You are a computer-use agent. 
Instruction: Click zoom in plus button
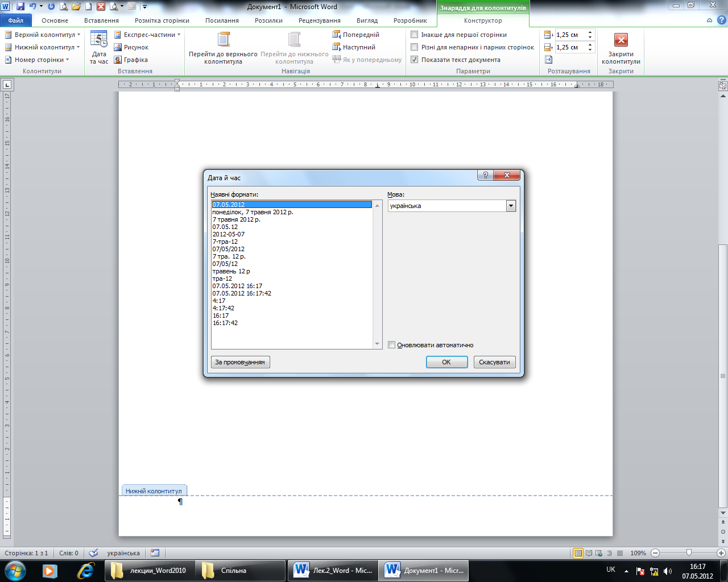(722, 553)
